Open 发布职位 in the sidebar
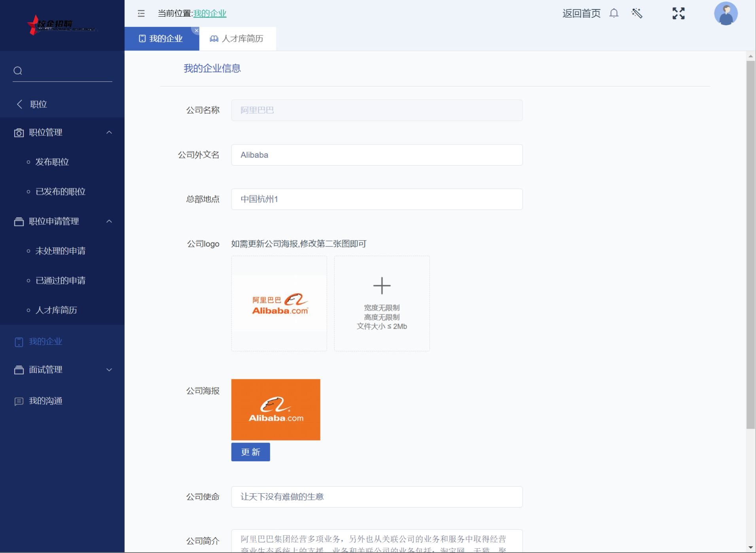Image resolution: width=756 pixels, height=553 pixels. tap(52, 162)
